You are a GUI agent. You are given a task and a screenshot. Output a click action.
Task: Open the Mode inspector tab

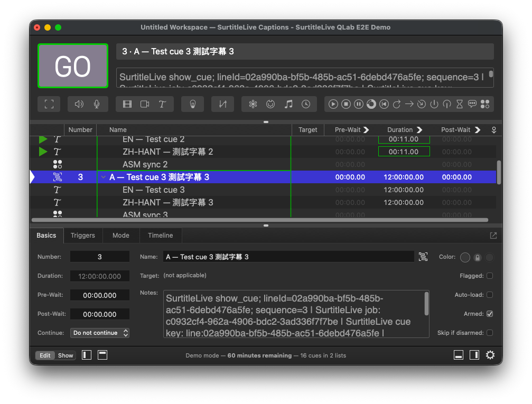(x=121, y=236)
